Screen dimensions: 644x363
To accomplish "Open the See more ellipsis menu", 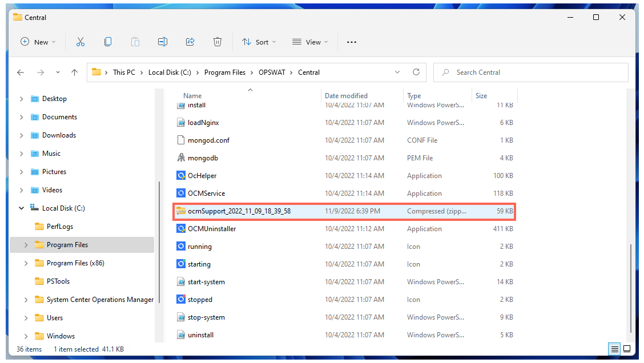I will pyautogui.click(x=352, y=42).
